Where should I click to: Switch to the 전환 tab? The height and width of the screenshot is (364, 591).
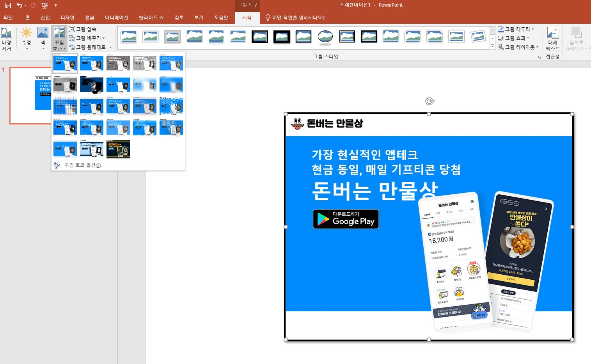point(90,18)
